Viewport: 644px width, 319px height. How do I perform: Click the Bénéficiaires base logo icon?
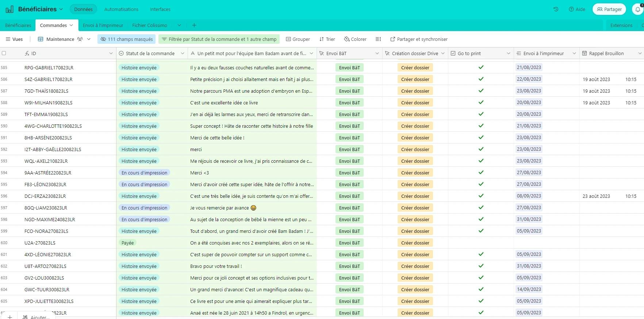pyautogui.click(x=9, y=9)
